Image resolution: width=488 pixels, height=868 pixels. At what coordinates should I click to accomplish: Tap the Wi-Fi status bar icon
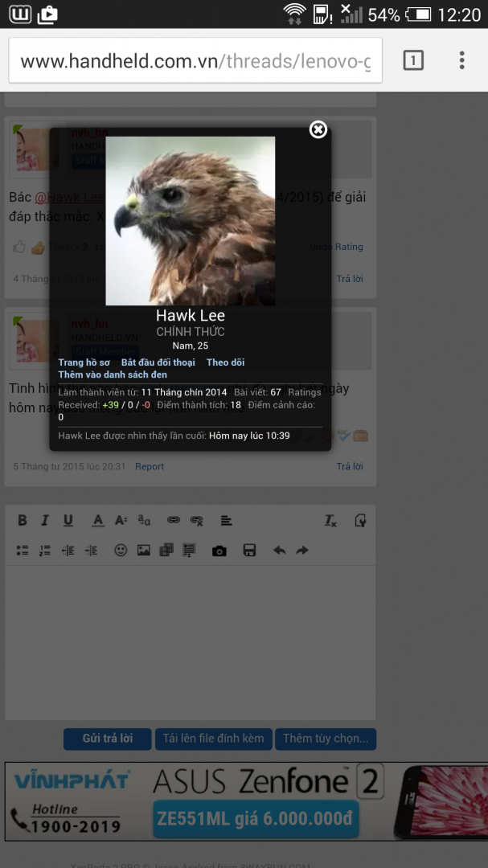pos(295,14)
